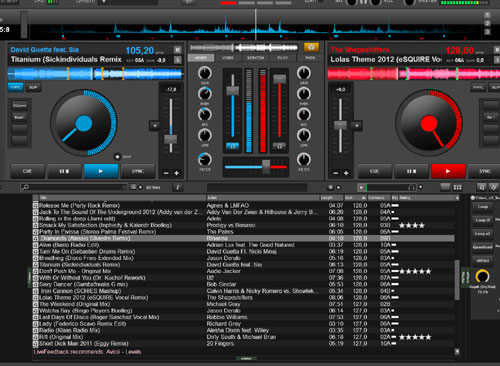Toggle VINYL mode on right deck
This screenshot has width=500, height=366.
tap(478, 87)
